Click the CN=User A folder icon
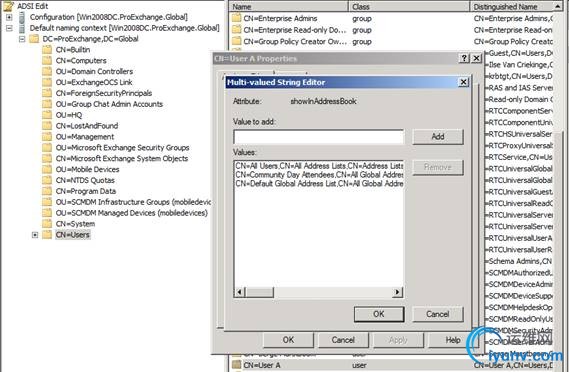 coord(237,365)
